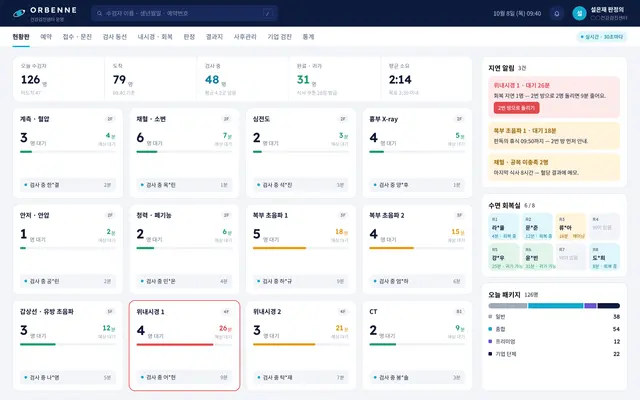Open the user avatar menu
640x400 pixels.
point(579,13)
